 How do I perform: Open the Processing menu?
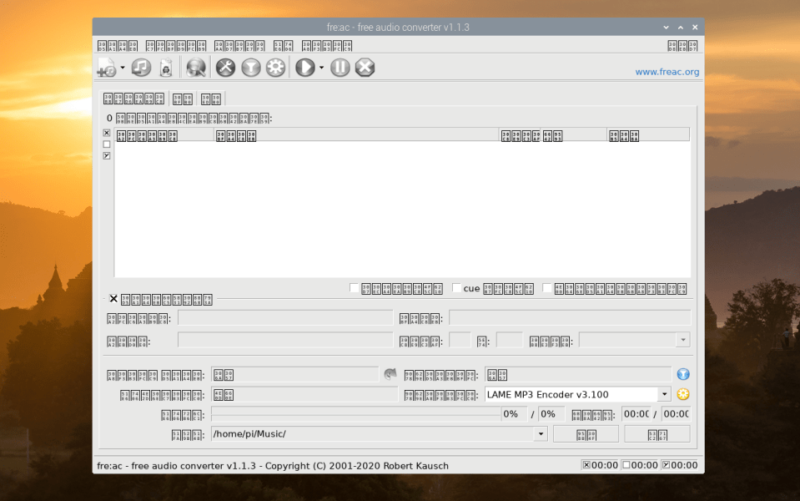click(x=283, y=46)
